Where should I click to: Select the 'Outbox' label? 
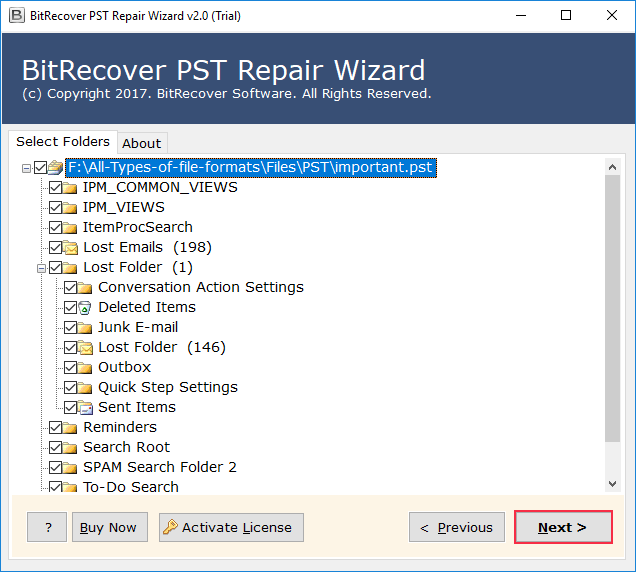click(x=125, y=367)
